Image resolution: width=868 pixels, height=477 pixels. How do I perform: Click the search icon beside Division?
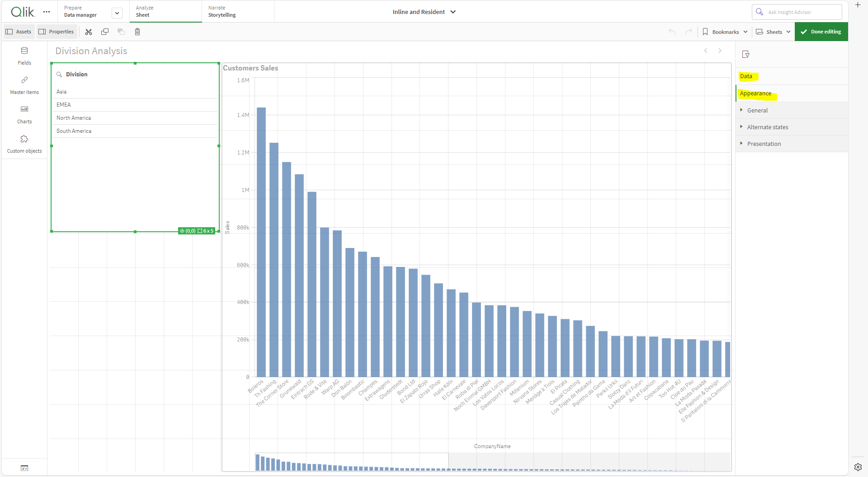(59, 75)
